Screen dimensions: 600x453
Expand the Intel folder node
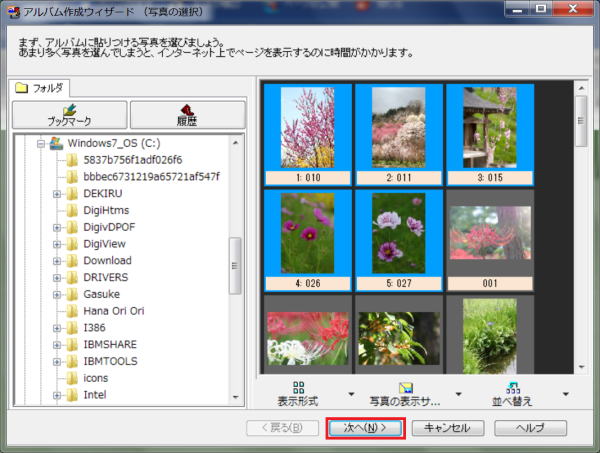(57, 395)
